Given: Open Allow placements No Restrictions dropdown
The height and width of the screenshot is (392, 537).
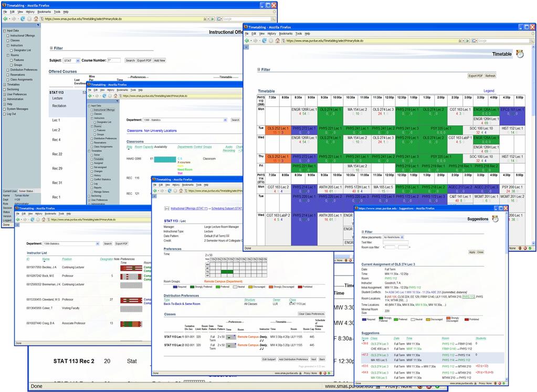Looking at the screenshot, I should point(402,237).
